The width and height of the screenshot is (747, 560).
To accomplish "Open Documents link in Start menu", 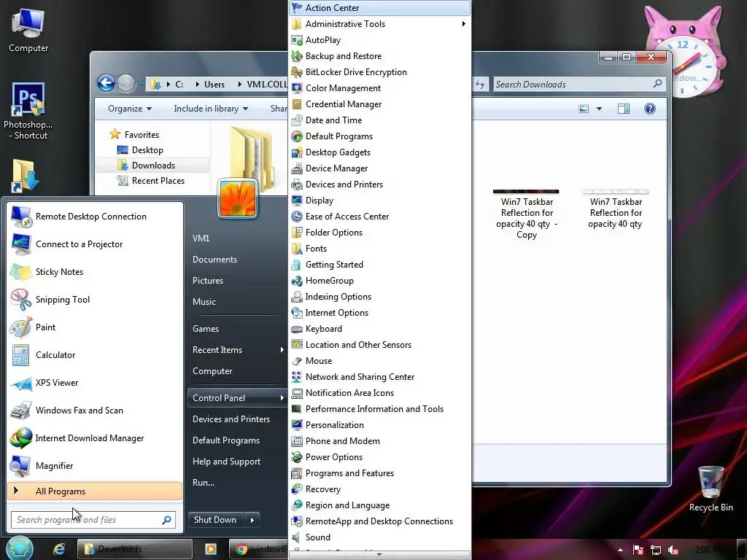I will tap(215, 260).
